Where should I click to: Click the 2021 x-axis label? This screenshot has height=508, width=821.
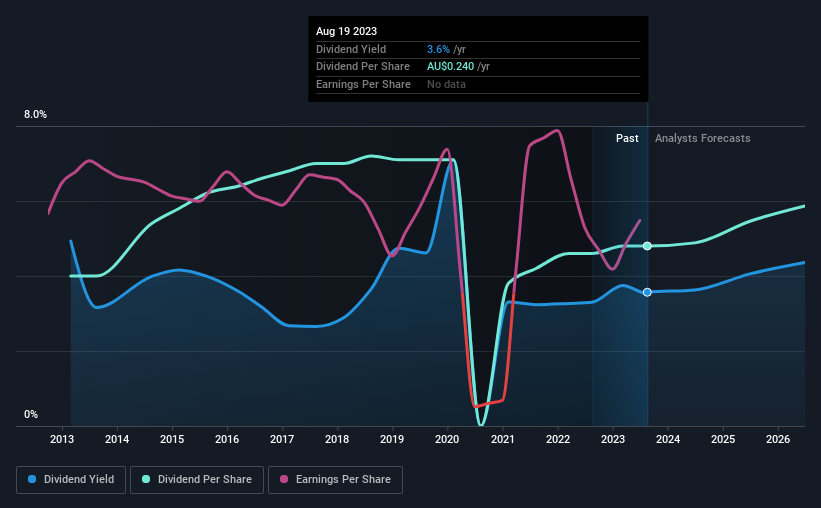click(x=503, y=439)
